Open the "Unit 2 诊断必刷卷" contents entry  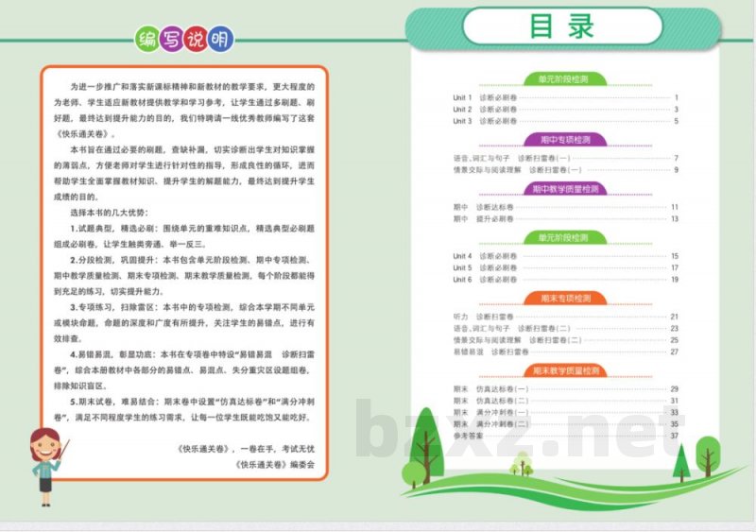[x=565, y=110]
